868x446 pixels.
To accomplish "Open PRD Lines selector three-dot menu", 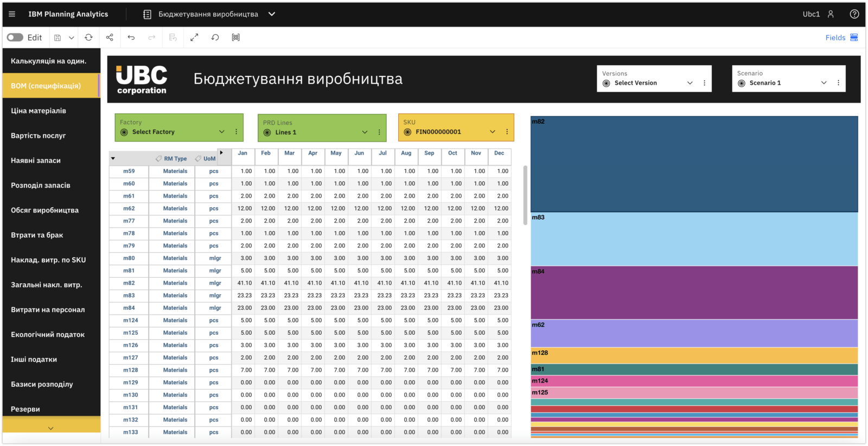I will click(379, 132).
